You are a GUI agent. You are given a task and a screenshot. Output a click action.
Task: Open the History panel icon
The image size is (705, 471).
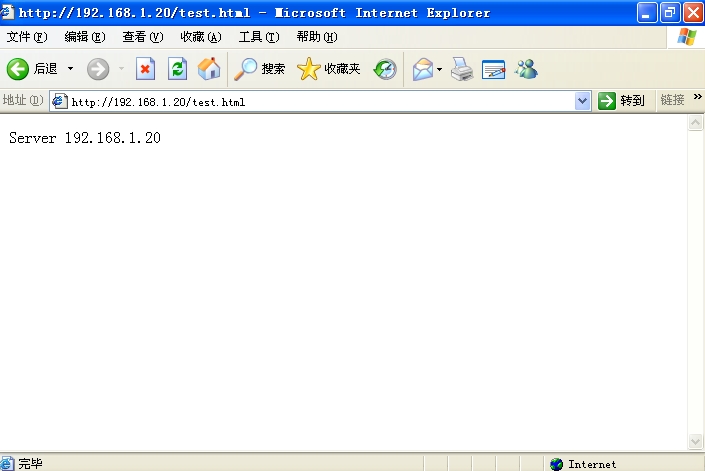[x=385, y=69]
